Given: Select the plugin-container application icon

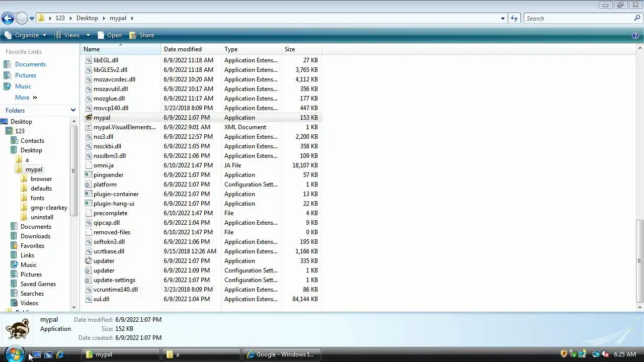Looking at the screenshot, I should coord(89,194).
